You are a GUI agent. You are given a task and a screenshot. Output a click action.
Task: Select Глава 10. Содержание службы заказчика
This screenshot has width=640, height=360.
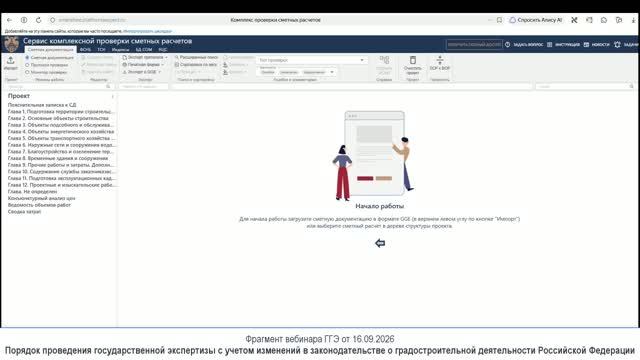[x=61, y=172]
